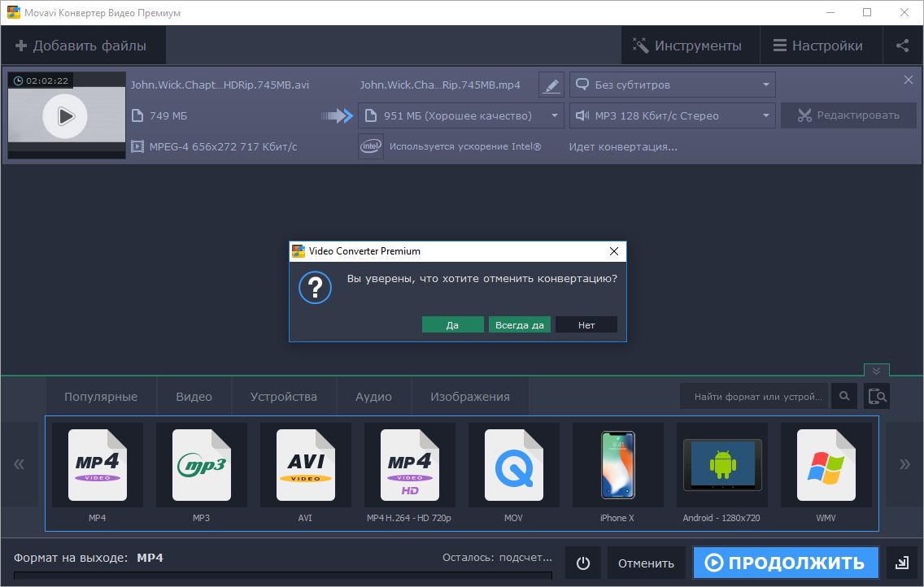Show the previous format presets with the left arrow
The image size is (924, 587).
point(20,464)
